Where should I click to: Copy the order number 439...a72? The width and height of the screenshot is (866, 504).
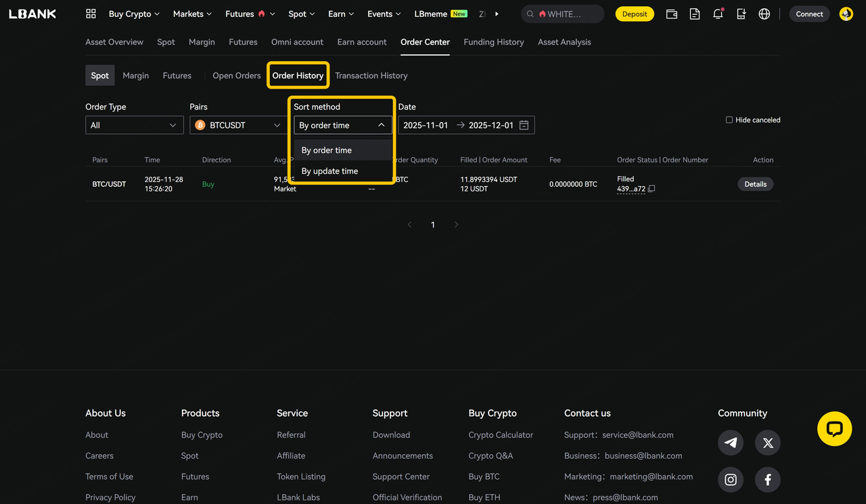point(652,189)
